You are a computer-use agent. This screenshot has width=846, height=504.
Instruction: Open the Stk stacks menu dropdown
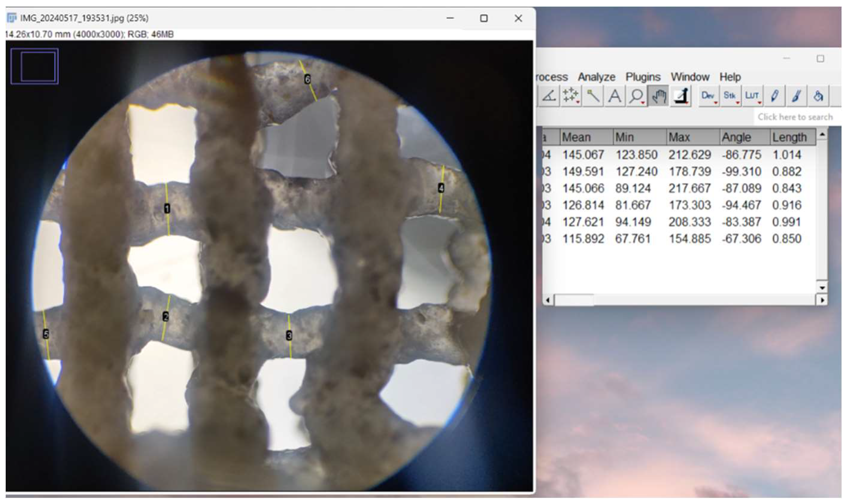[730, 96]
